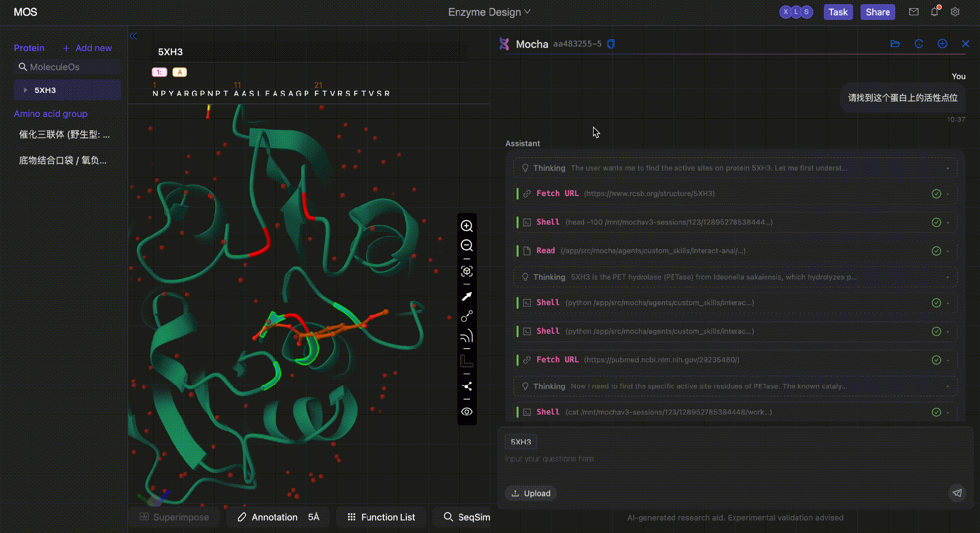Open settings gear in top bar
The width and height of the screenshot is (980, 533).
click(x=955, y=12)
